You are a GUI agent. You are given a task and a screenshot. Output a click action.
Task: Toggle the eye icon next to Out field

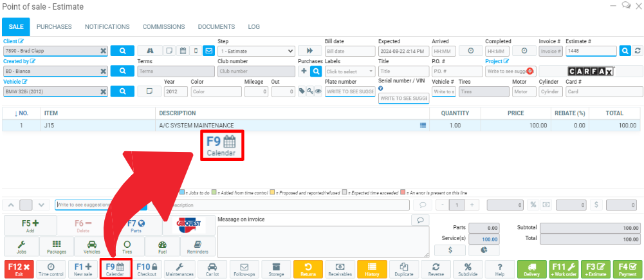318,91
